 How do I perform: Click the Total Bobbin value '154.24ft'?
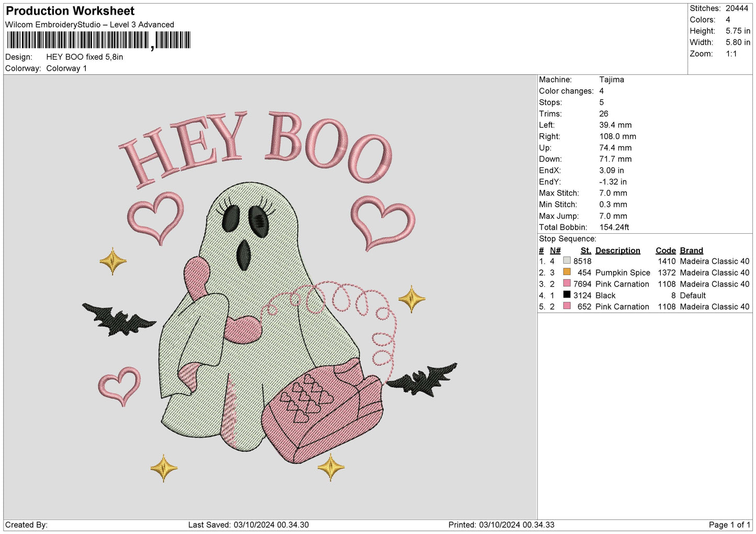614,228
